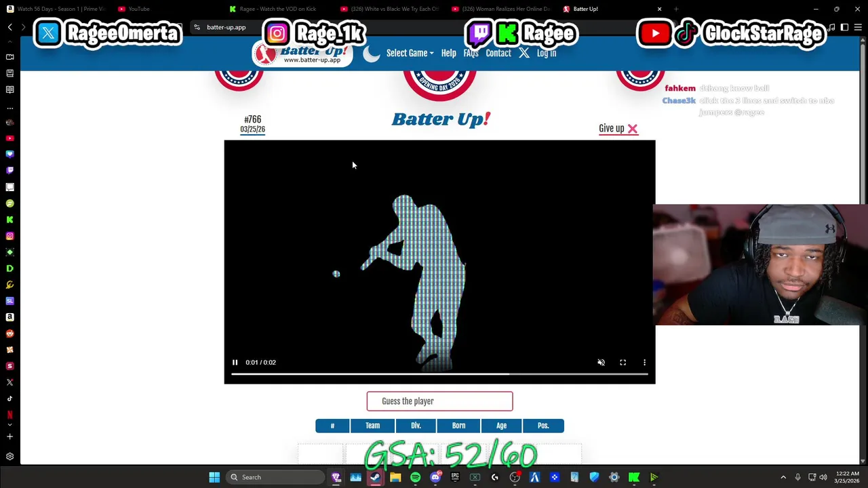Viewport: 868px width, 488px height.
Task: Click the Div. column header
Action: [416, 426]
